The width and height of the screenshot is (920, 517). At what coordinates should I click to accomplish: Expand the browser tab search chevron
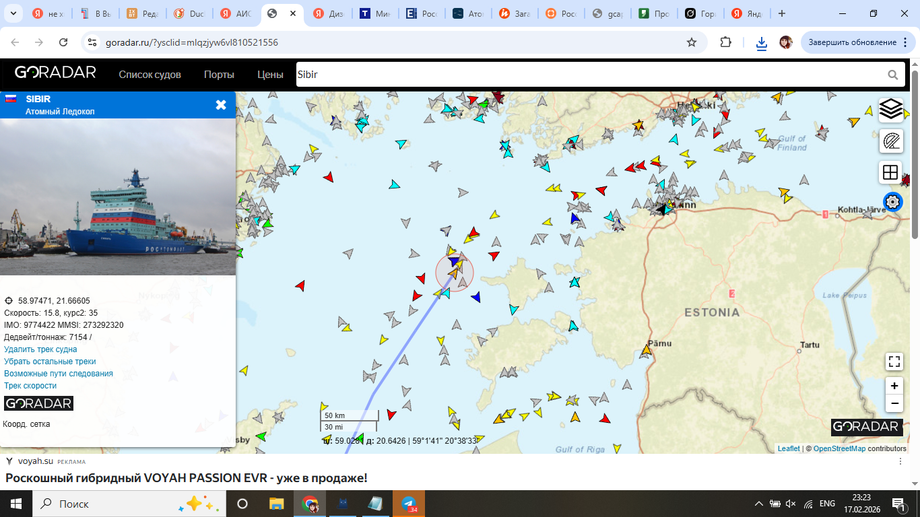(13, 13)
